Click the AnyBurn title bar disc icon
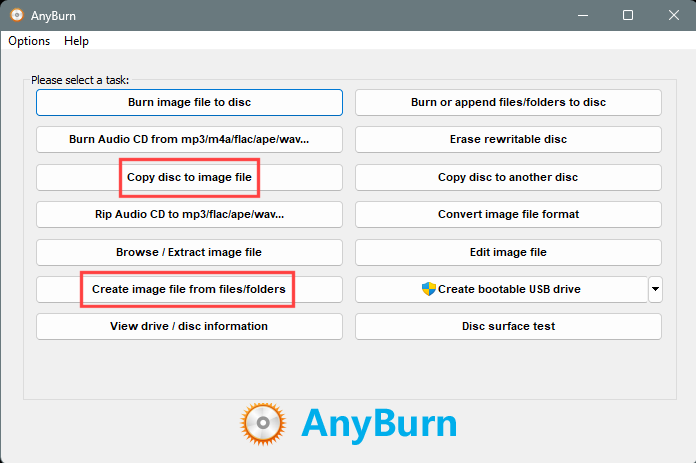696x463 pixels. [17, 16]
